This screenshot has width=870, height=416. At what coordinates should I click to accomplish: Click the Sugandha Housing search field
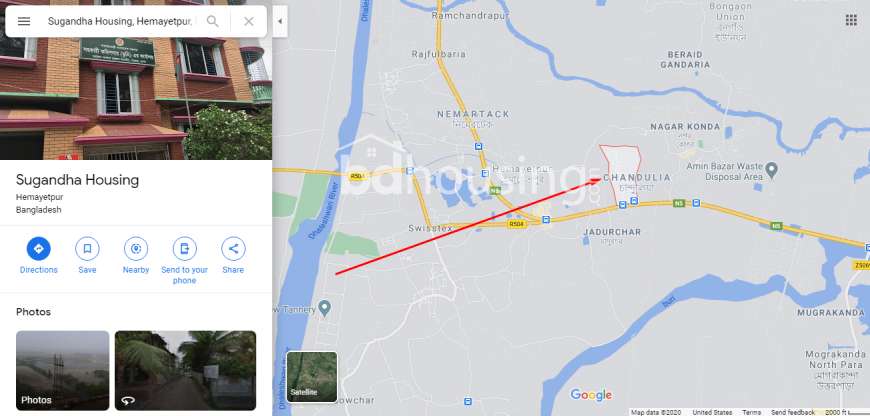click(x=119, y=22)
